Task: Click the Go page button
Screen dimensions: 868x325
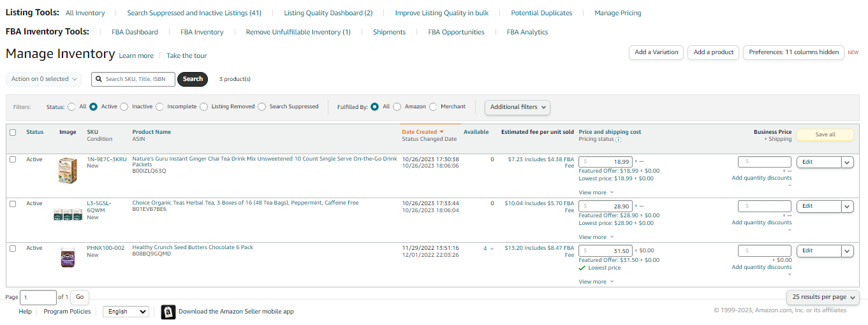Action: point(80,297)
